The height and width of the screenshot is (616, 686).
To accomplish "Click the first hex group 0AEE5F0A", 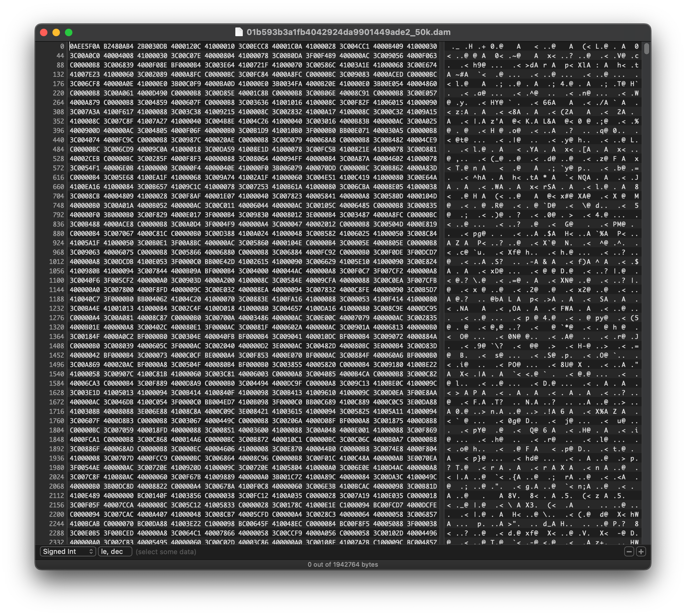I will (85, 46).
